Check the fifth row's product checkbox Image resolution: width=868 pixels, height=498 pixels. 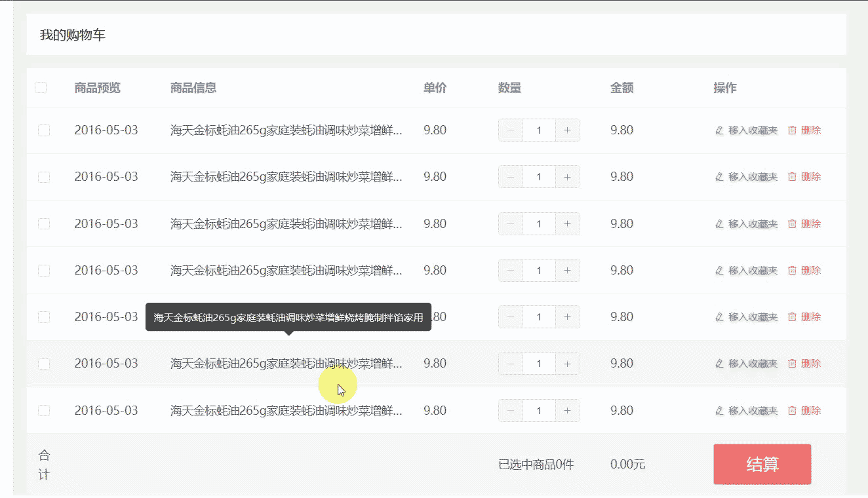(44, 317)
